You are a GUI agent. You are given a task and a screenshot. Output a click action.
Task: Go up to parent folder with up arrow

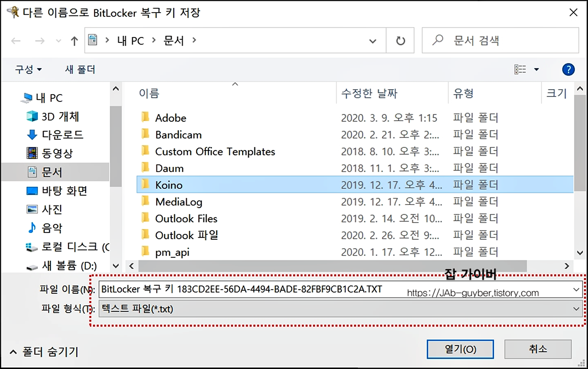coord(74,40)
